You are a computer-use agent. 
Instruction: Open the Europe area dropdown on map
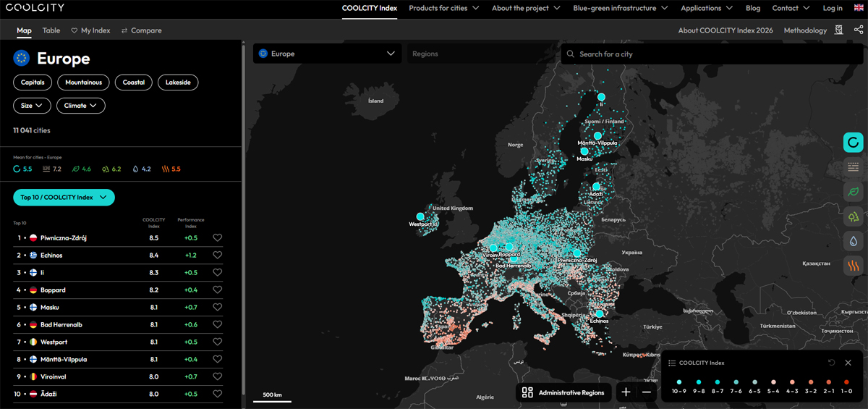click(327, 54)
